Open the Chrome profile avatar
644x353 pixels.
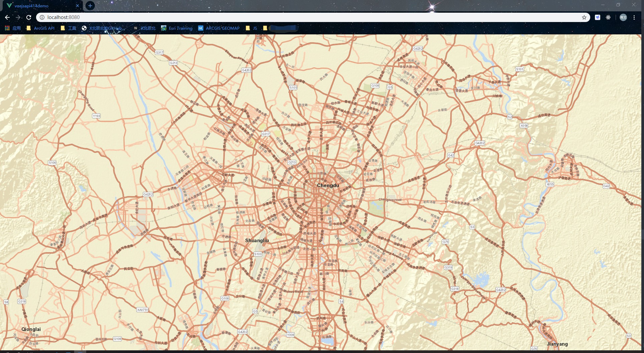[x=623, y=17]
